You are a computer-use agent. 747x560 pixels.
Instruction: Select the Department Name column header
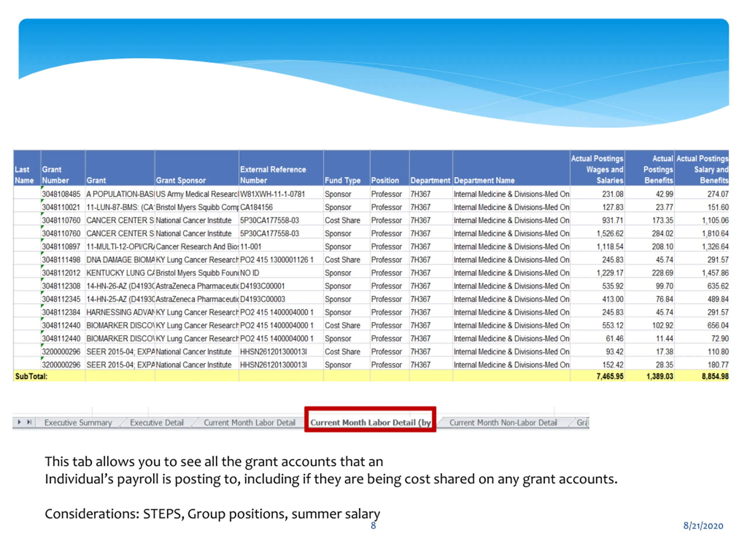tap(511, 168)
